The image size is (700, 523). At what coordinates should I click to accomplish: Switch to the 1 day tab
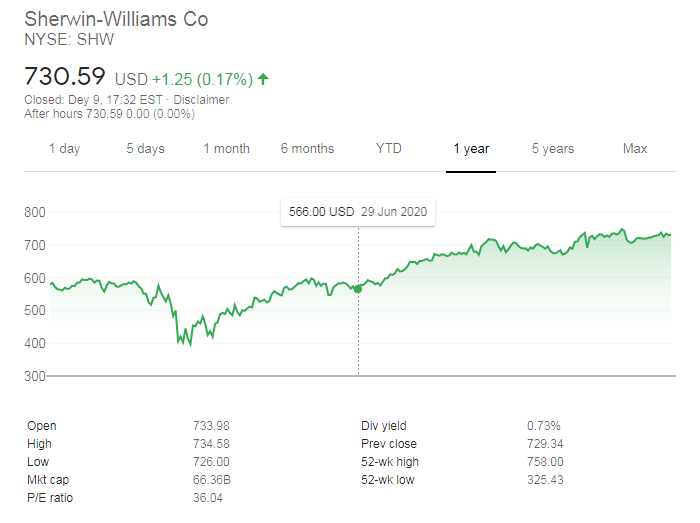pyautogui.click(x=65, y=149)
